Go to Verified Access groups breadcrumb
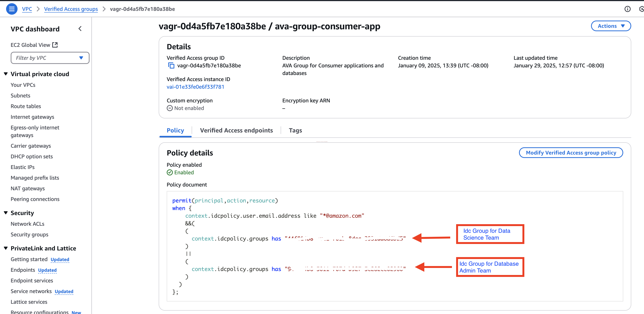644x314 pixels. (x=71, y=9)
